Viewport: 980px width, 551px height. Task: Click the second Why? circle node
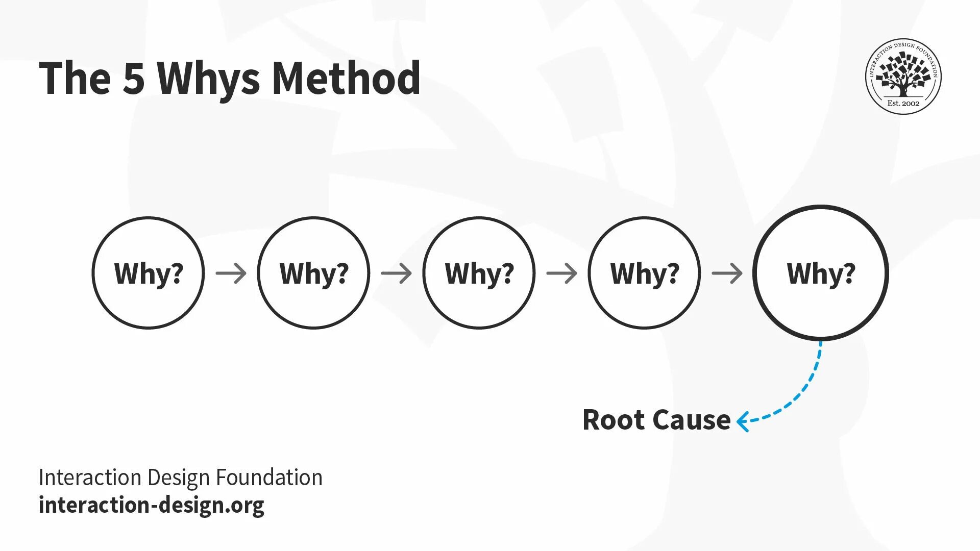pyautogui.click(x=312, y=273)
